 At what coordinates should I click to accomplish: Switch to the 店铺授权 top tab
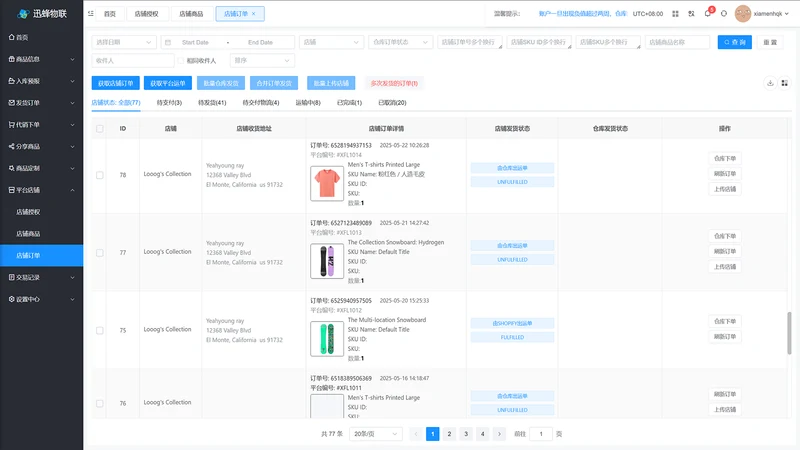(x=146, y=14)
